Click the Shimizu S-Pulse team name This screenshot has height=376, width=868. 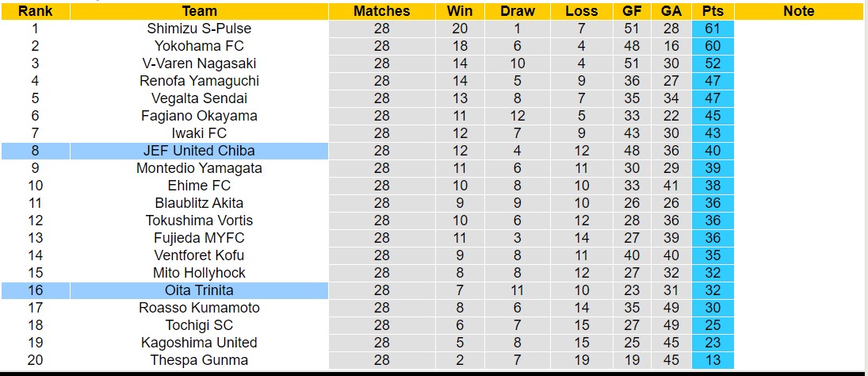[199, 29]
